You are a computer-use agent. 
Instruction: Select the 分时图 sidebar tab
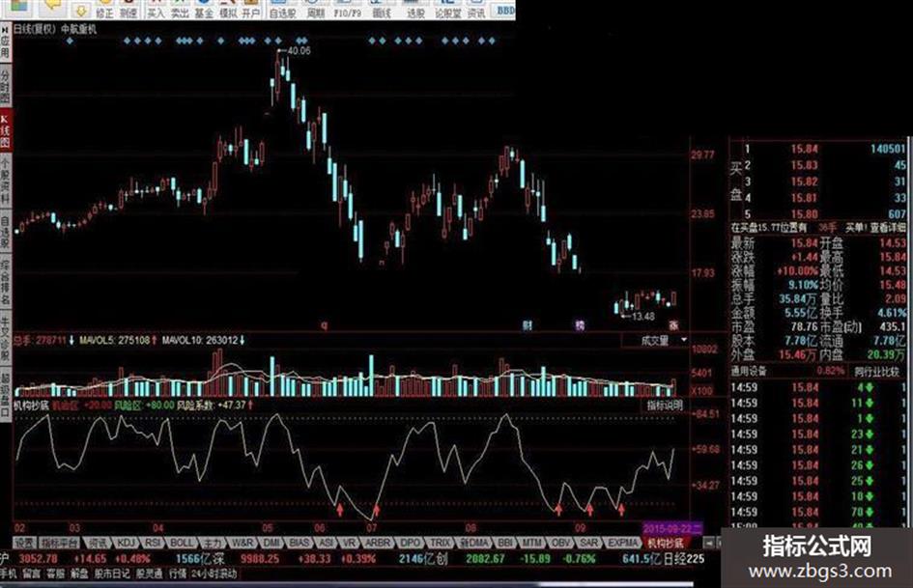pos(5,84)
